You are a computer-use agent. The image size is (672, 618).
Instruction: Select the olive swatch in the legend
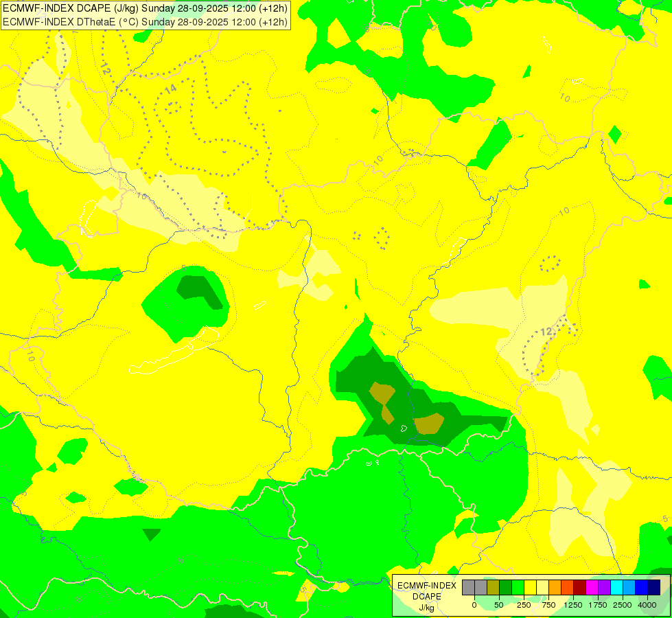(494, 588)
